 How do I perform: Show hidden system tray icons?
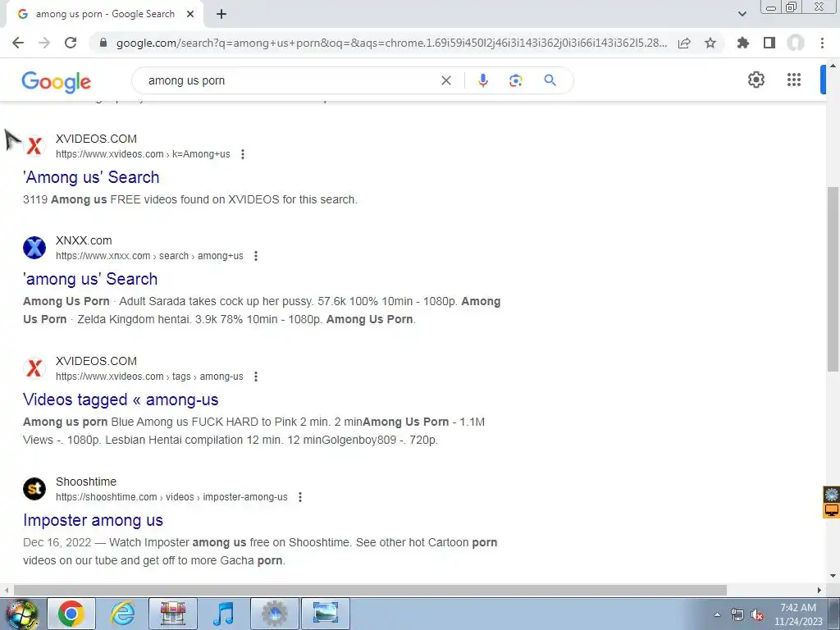(717, 614)
